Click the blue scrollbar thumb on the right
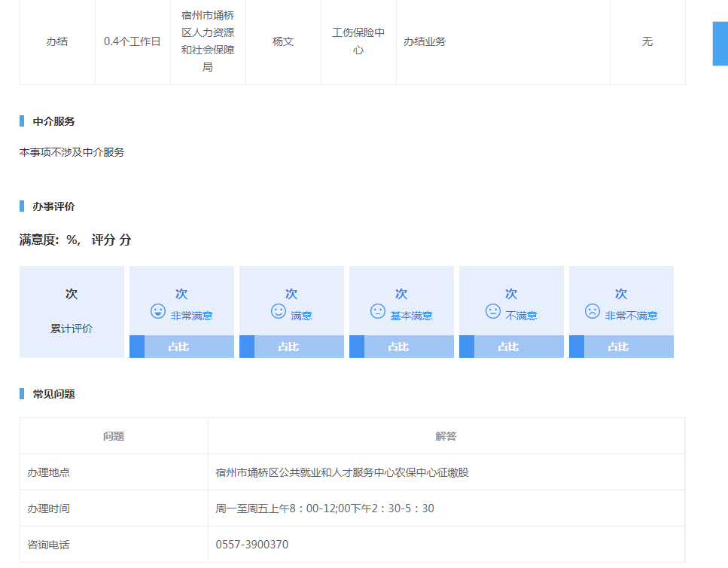This screenshot has height=568, width=728. point(720,44)
